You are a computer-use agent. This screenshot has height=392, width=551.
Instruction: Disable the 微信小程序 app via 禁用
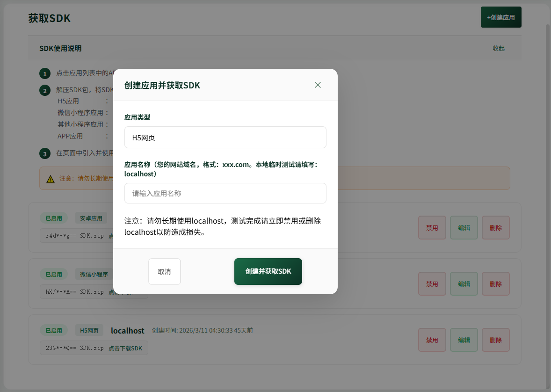(432, 283)
